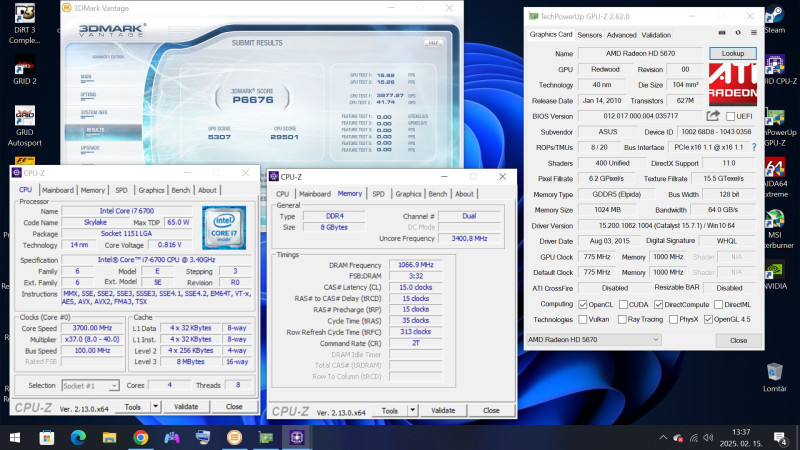Toggle the OpenCL checkbox

tap(583, 304)
